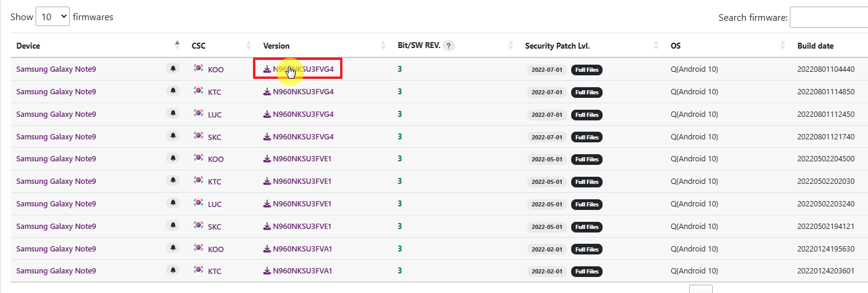Click the Full Files badge in the build 20220502204500 row
This screenshot has height=293, width=868.
pyautogui.click(x=587, y=160)
